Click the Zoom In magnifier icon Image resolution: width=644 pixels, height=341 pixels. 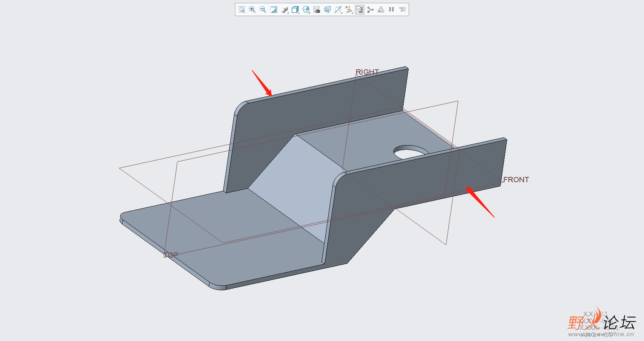252,9
